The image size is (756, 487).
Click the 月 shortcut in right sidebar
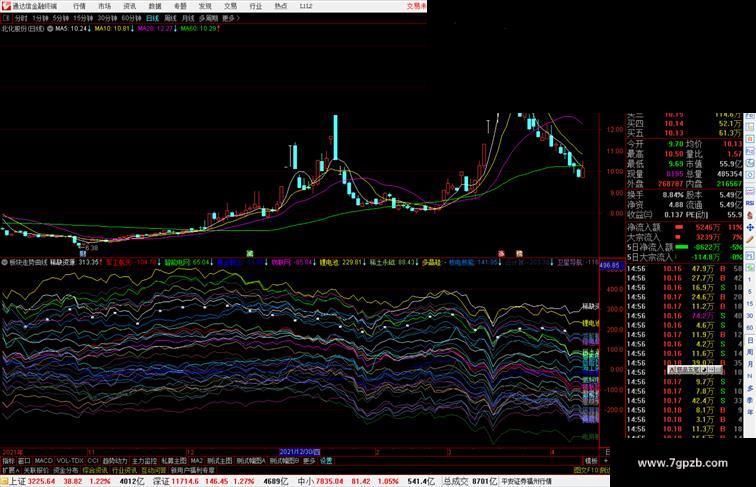(x=750, y=364)
